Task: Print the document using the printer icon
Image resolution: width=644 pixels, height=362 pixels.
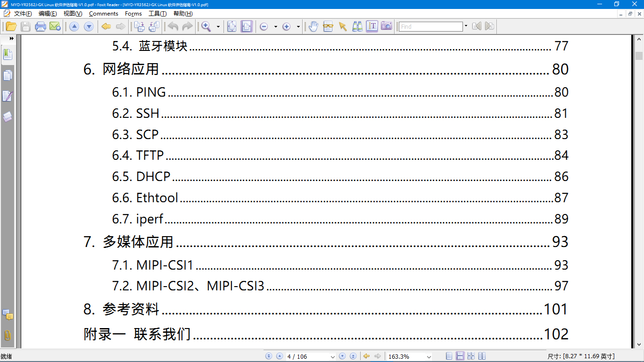Action: [x=41, y=26]
